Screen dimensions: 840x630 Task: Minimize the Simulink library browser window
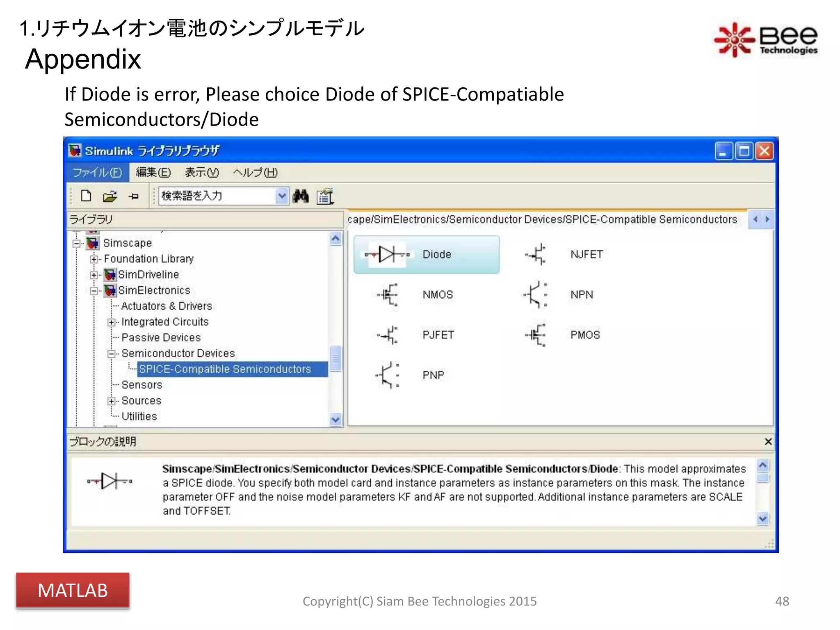[724, 151]
